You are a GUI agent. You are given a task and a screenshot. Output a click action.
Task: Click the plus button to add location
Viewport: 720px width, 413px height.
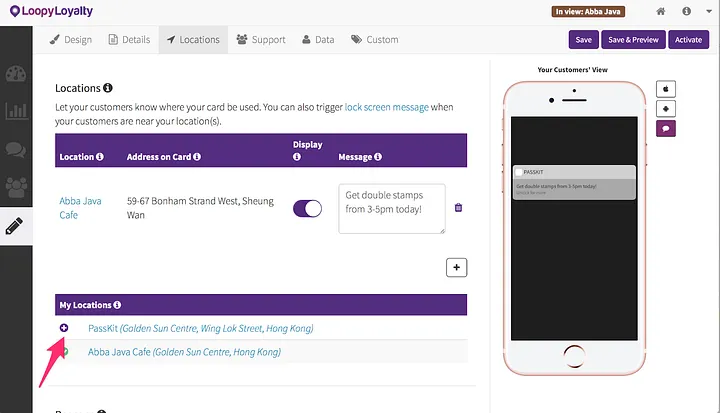coord(456,267)
